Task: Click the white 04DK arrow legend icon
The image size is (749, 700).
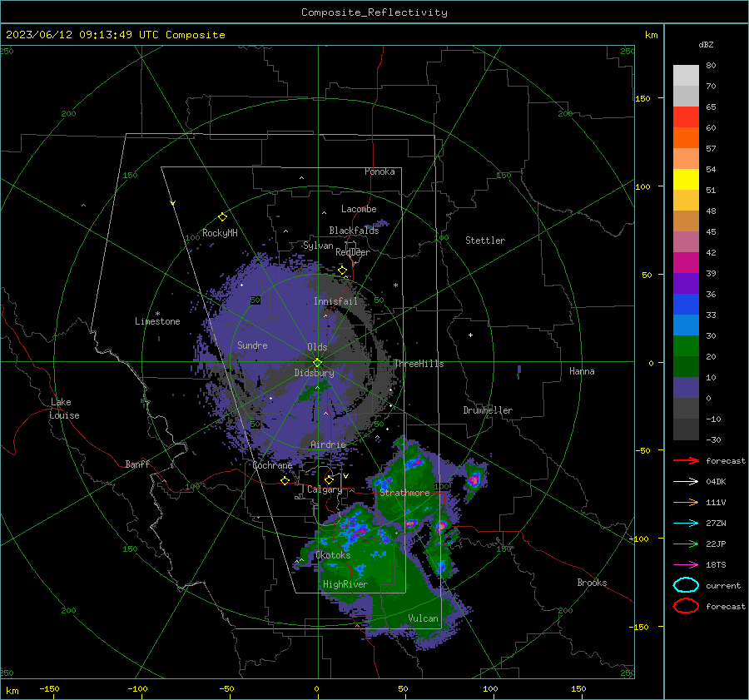Action: (686, 481)
